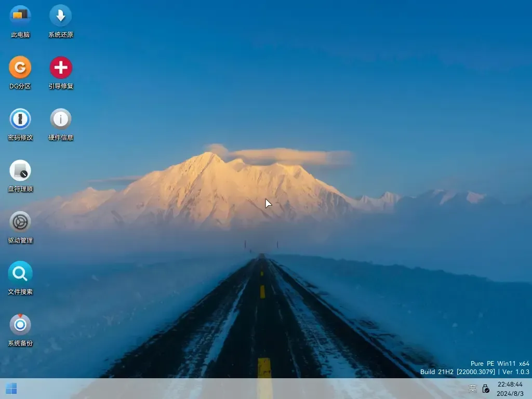Screen dimensions: 532x399
Task: Launch the 系统备份 system backup utility
Action: click(20, 325)
